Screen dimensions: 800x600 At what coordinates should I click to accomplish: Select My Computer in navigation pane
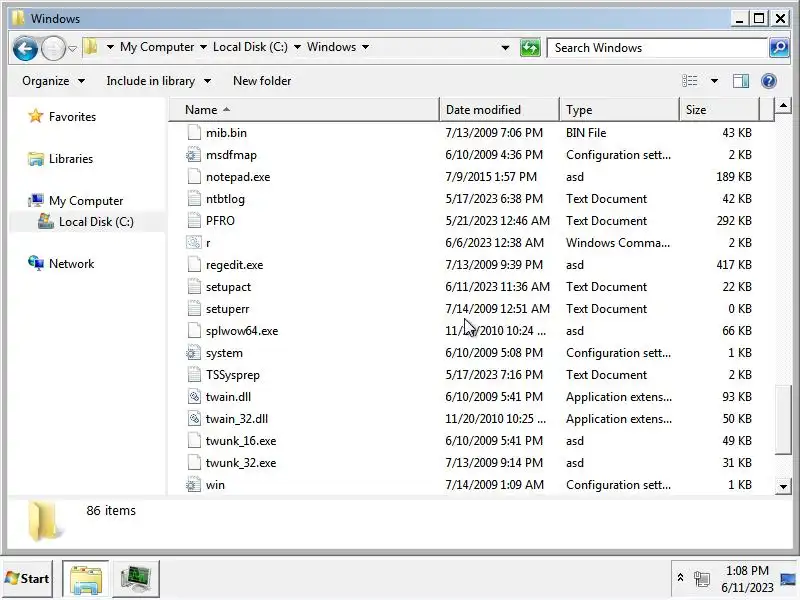tap(86, 201)
